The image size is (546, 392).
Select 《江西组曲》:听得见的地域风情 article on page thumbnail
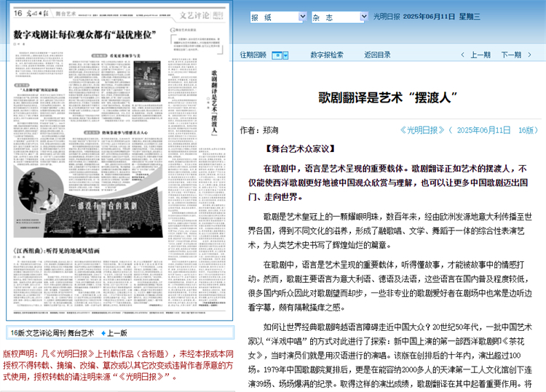coord(56,251)
